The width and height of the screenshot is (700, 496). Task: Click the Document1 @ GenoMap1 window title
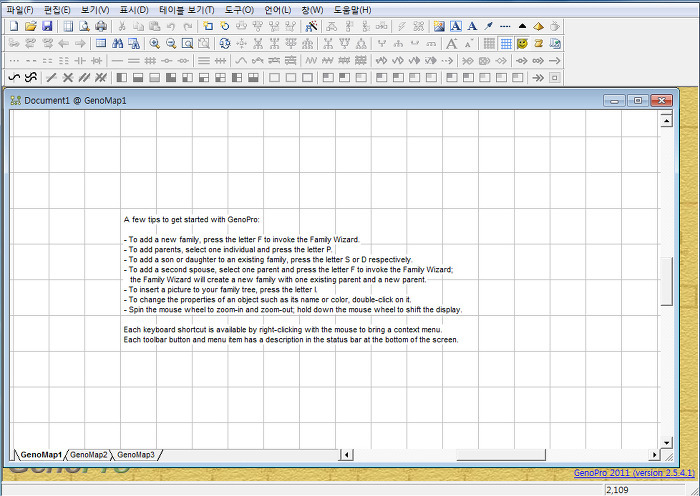point(75,101)
